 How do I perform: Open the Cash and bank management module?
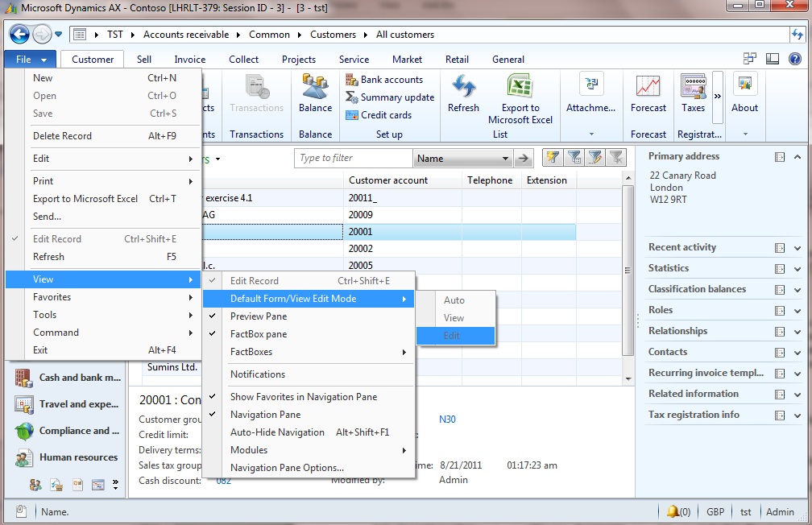point(68,378)
